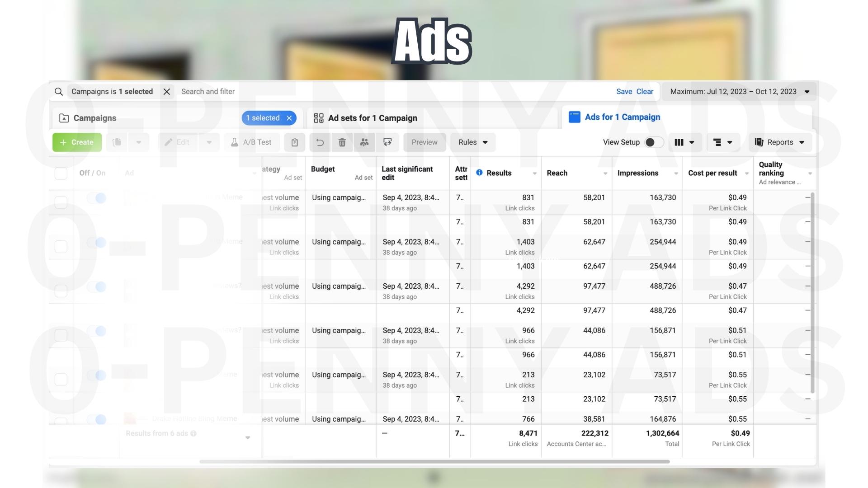Click the info icon beside Results from 6 ads
Screen dimensions: 868x488
(x=193, y=433)
